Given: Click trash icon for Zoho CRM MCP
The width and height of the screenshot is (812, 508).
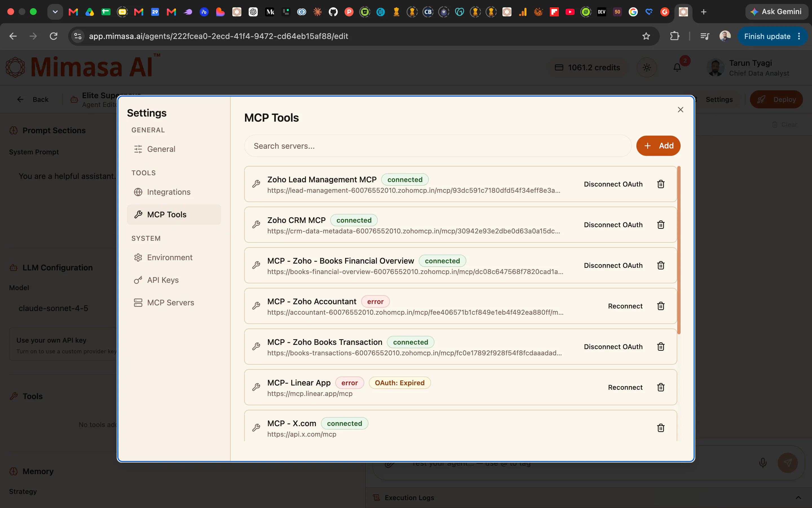Looking at the screenshot, I should 661,225.
